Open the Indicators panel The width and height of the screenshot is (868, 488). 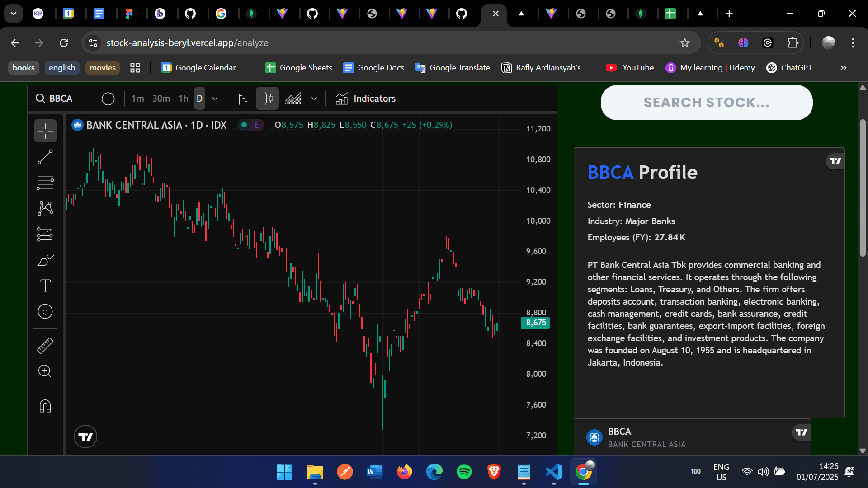click(x=365, y=99)
